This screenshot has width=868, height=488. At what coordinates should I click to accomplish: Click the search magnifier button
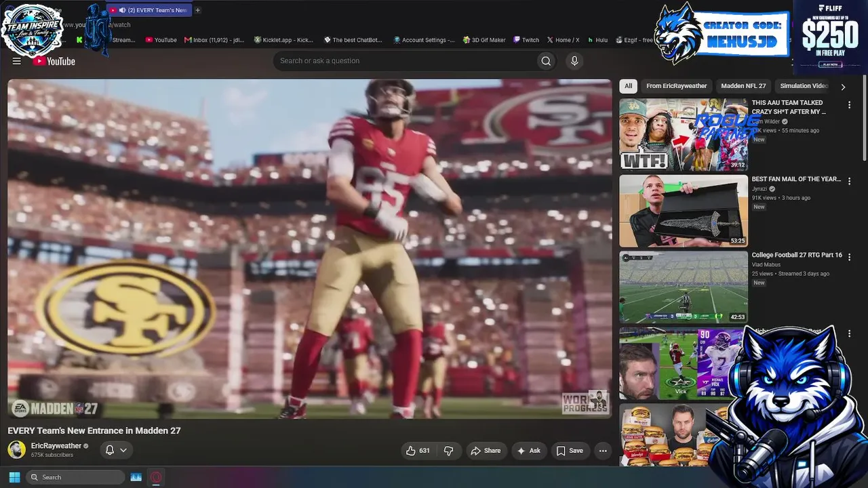(546, 61)
